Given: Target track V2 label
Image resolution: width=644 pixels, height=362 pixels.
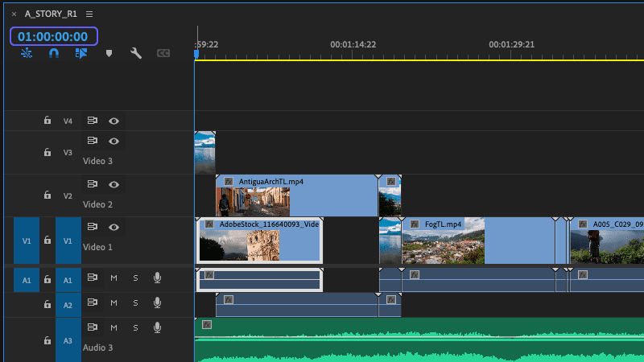Looking at the screenshot, I should [x=68, y=195].
